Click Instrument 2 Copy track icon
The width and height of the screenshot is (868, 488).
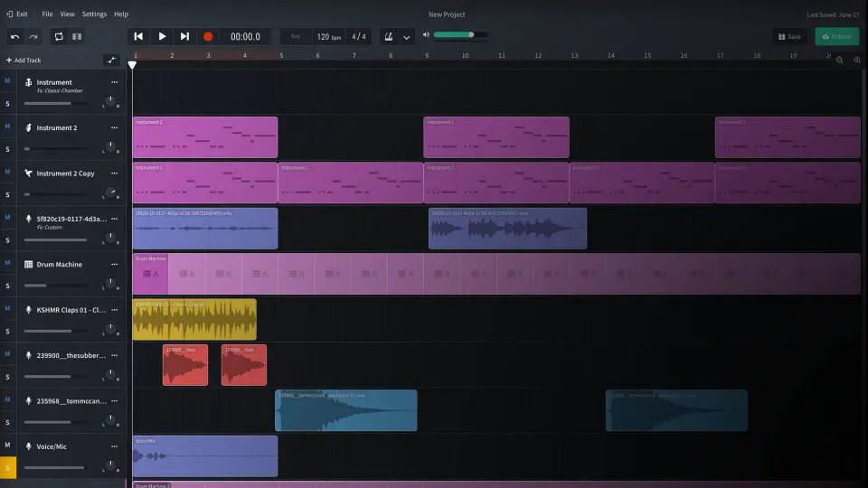coord(28,174)
